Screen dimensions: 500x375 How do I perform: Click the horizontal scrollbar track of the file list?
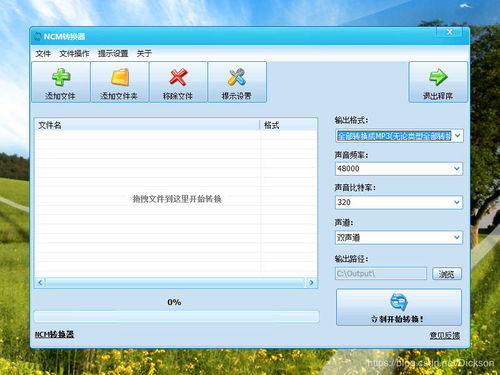[x=176, y=283]
